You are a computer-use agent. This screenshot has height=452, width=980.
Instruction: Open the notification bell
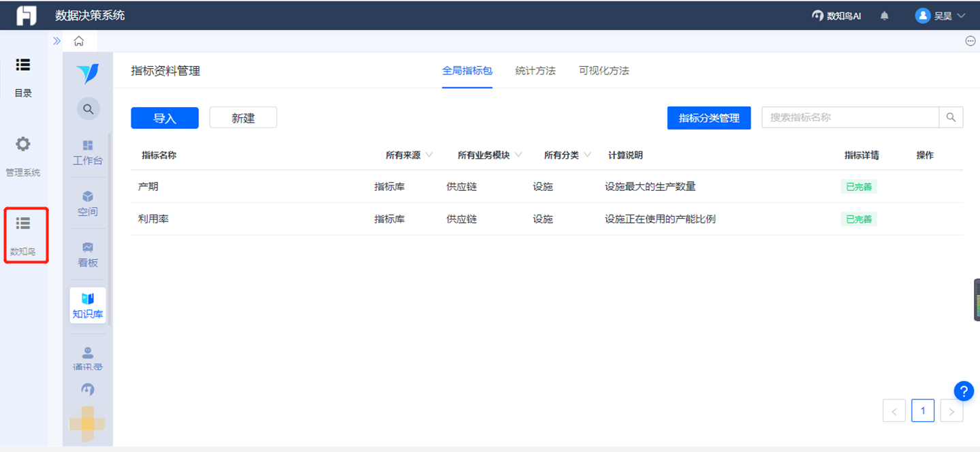885,16
